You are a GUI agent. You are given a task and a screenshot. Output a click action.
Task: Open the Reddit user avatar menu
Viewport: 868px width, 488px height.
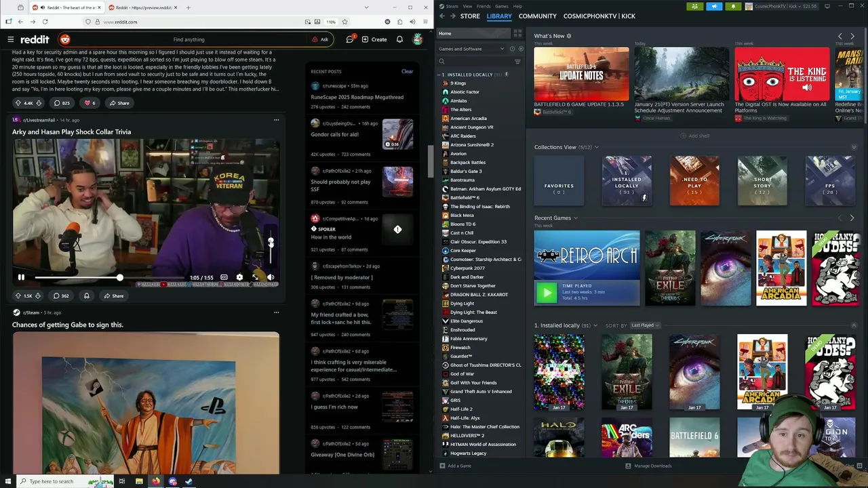coord(418,39)
